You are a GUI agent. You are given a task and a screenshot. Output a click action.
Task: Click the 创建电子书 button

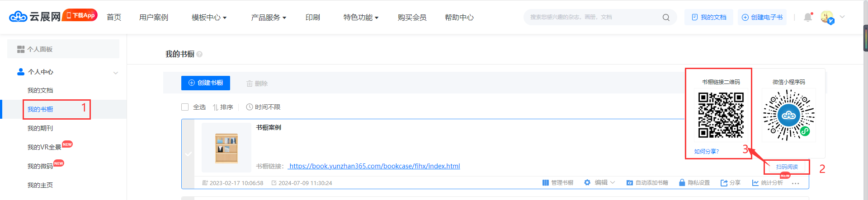[x=762, y=17]
